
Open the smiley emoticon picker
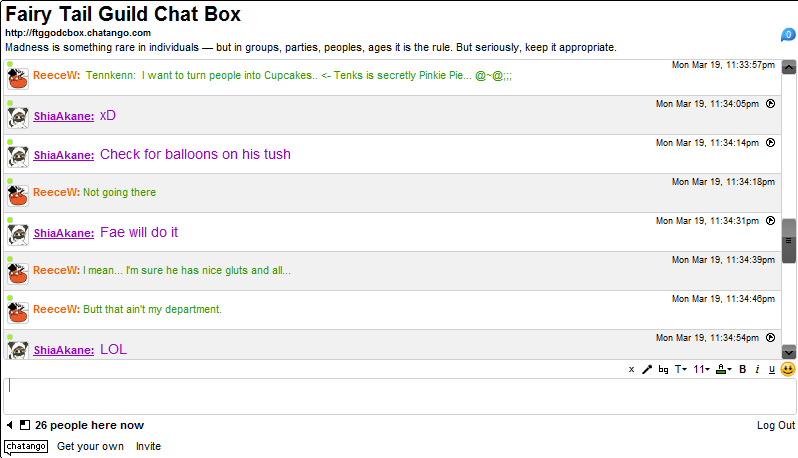point(788,369)
